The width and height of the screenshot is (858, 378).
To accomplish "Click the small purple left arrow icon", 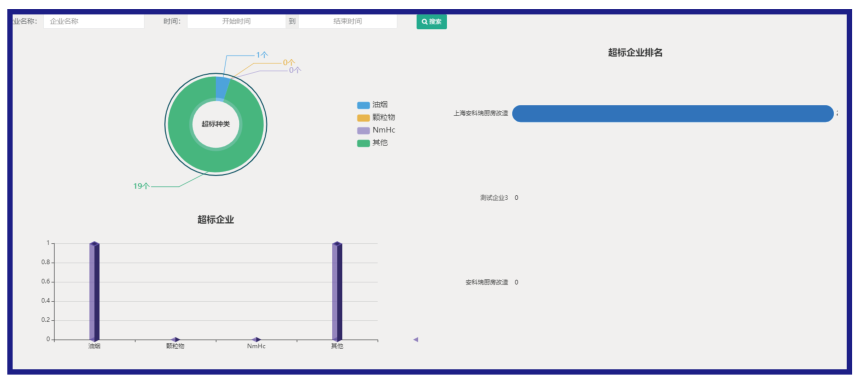I will pos(416,340).
